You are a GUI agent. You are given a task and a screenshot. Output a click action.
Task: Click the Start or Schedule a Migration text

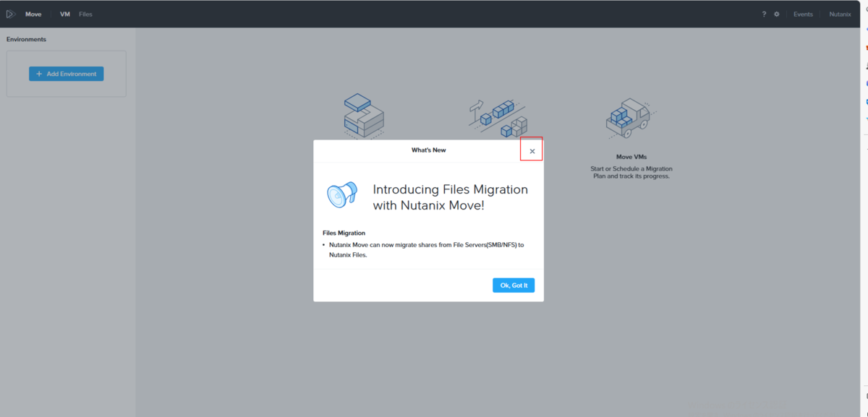tap(631, 172)
